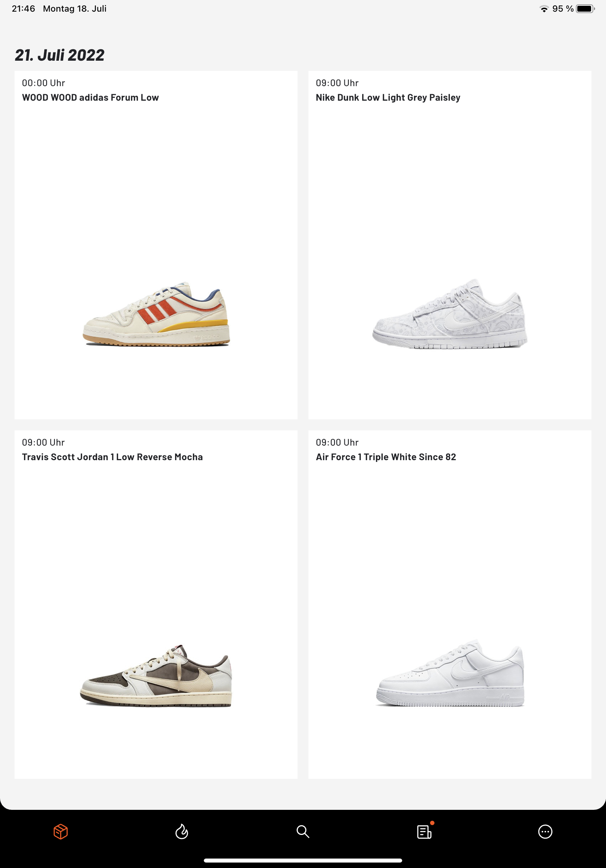Open WOOD WOOD adidas Forum Low title
Screen dimensions: 606x868
90,97
